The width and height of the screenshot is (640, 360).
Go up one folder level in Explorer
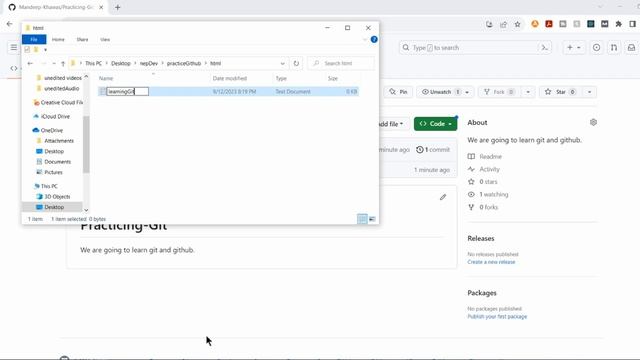point(63,63)
